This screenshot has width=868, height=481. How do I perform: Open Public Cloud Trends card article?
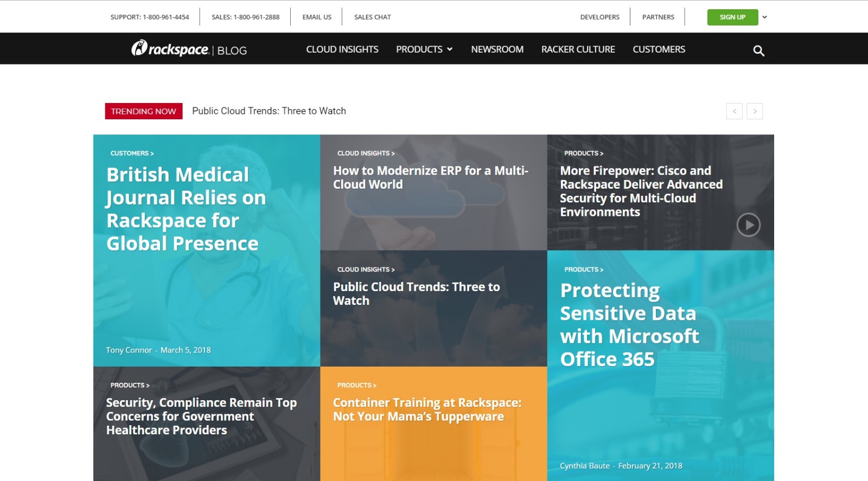[x=417, y=293]
